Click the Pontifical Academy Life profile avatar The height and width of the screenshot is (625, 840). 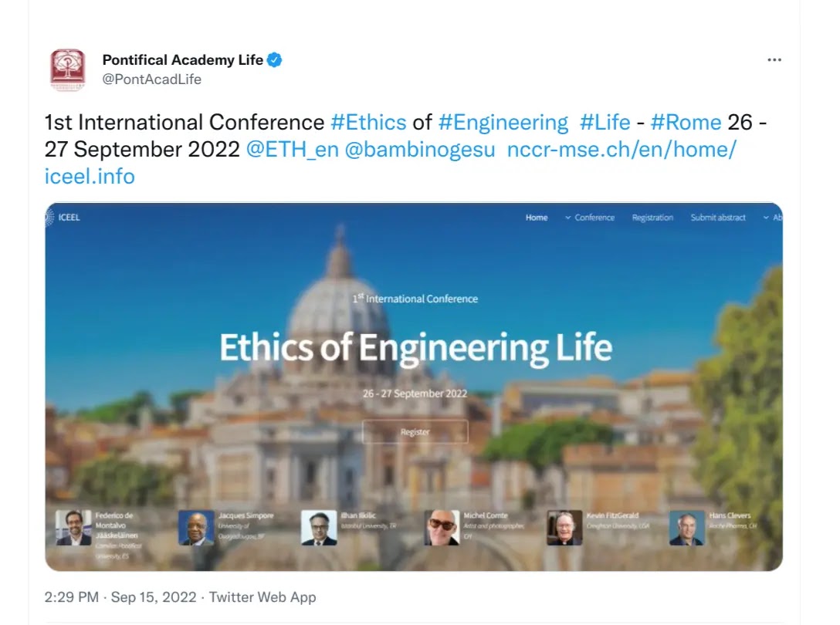(67, 69)
